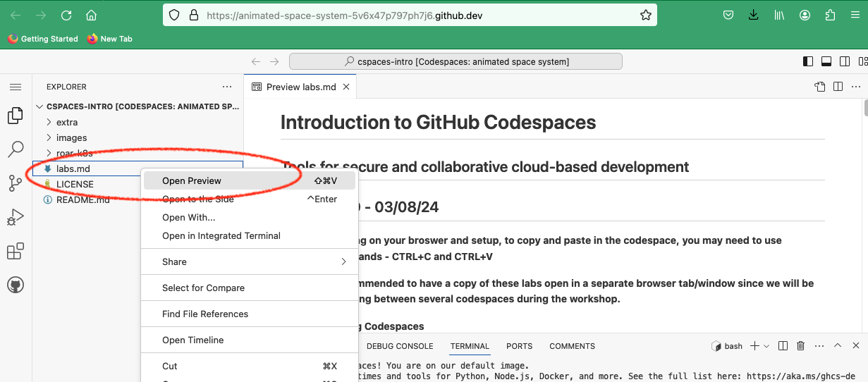Open the Search view in activity bar

[x=16, y=149]
